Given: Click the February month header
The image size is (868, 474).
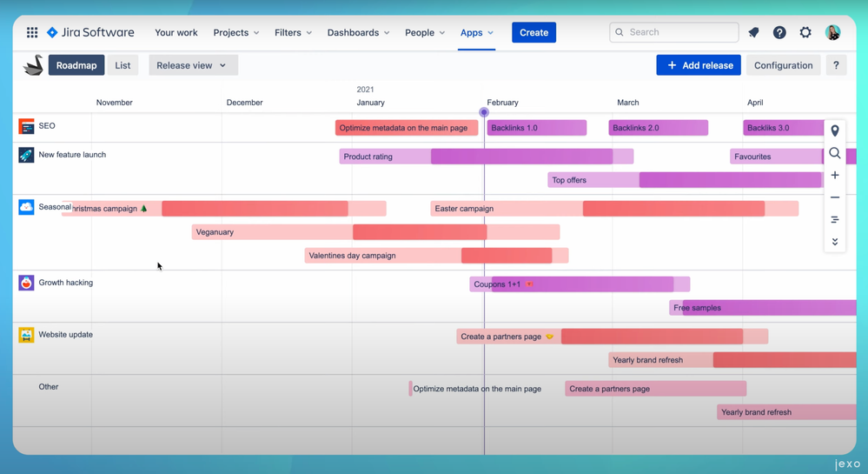Looking at the screenshot, I should tap(503, 103).
